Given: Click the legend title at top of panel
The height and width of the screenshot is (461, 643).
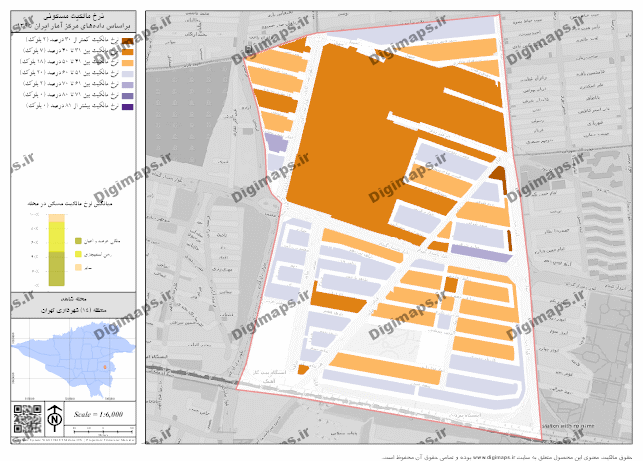Looking at the screenshot, I should click(x=72, y=14).
